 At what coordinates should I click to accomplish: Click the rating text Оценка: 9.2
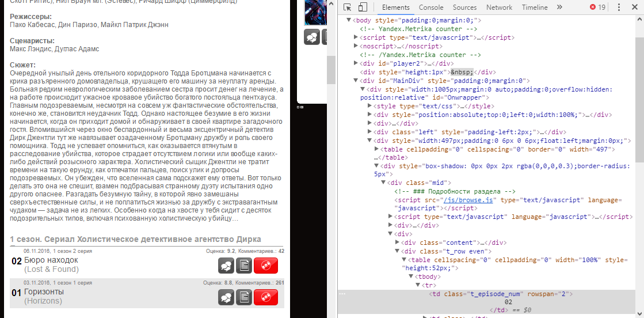coord(221,251)
